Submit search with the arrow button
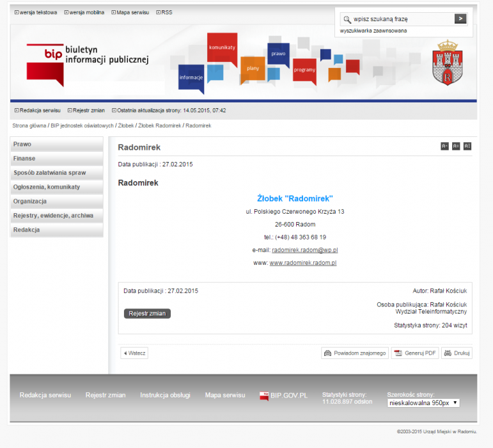The height and width of the screenshot is (448, 493). pyautogui.click(x=460, y=19)
